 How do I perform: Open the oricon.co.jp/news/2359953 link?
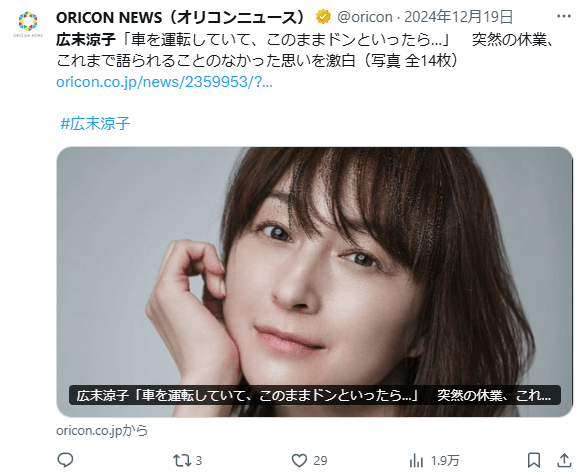(x=164, y=82)
